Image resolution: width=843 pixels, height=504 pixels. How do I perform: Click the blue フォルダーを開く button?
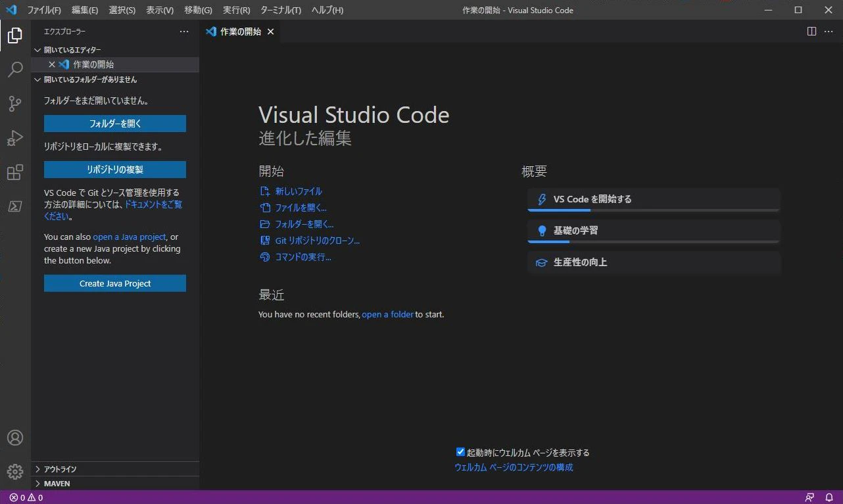pos(115,124)
